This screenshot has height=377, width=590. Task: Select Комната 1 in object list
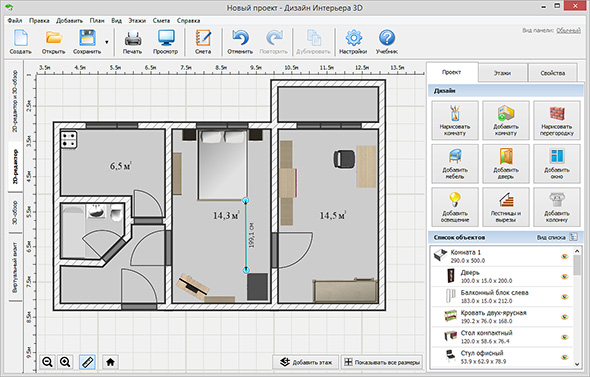[502, 256]
